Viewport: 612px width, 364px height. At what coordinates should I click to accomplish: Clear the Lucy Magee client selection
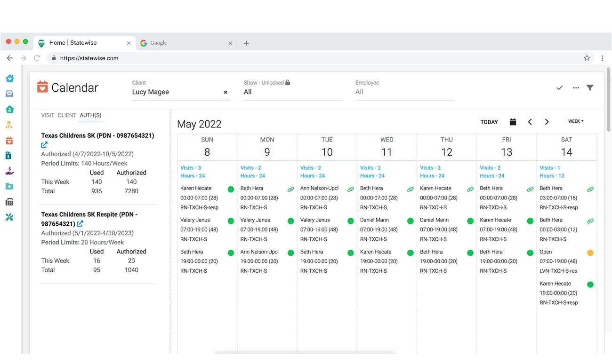[x=225, y=93]
